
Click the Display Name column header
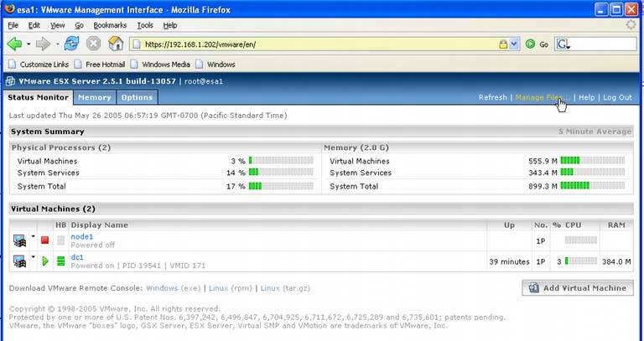(100, 225)
